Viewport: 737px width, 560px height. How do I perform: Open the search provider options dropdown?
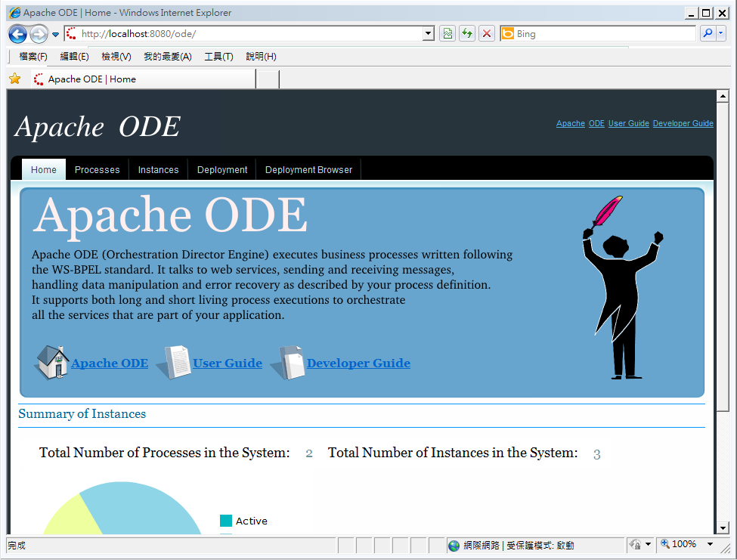[x=721, y=33]
